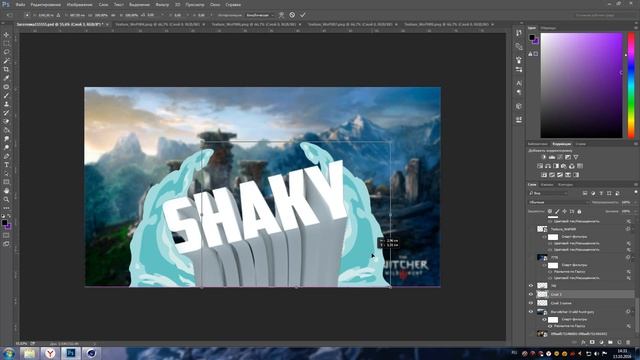Select the Horizontal Type tool
640x360 pixels.
[x=6, y=165]
